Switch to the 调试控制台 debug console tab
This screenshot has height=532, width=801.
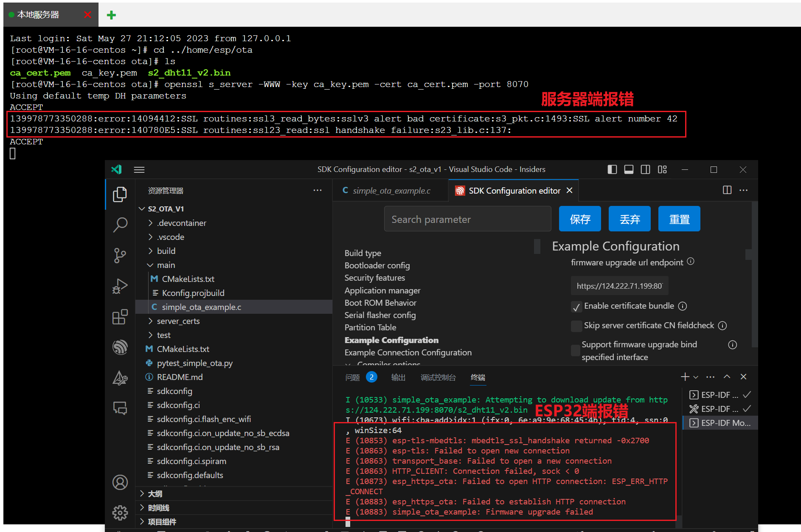pyautogui.click(x=438, y=377)
